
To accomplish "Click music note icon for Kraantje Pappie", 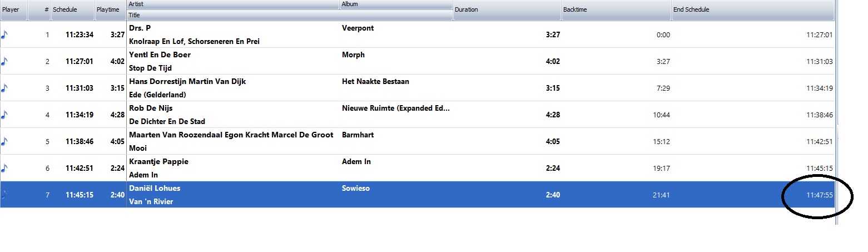I will (x=4, y=168).
